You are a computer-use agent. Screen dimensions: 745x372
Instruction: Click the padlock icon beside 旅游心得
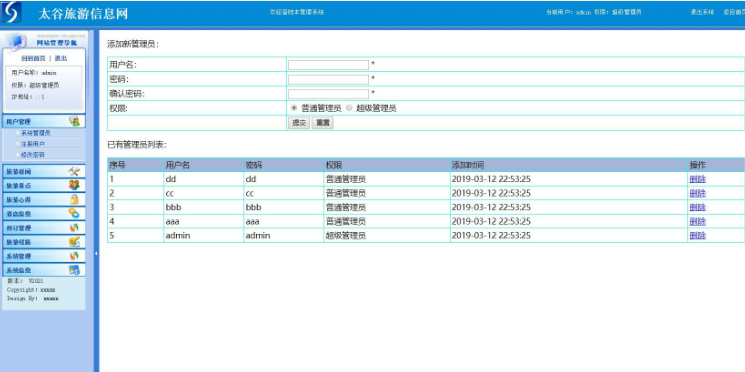[74, 200]
